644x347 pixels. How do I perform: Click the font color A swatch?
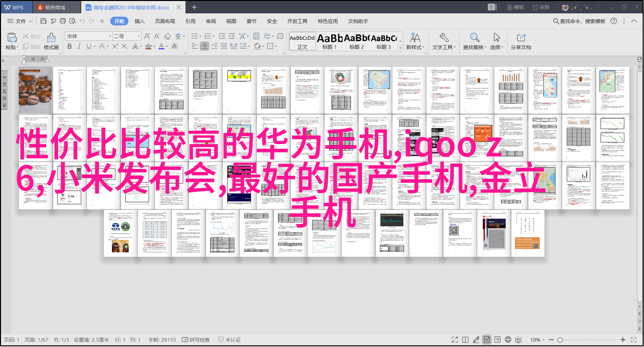(161, 46)
